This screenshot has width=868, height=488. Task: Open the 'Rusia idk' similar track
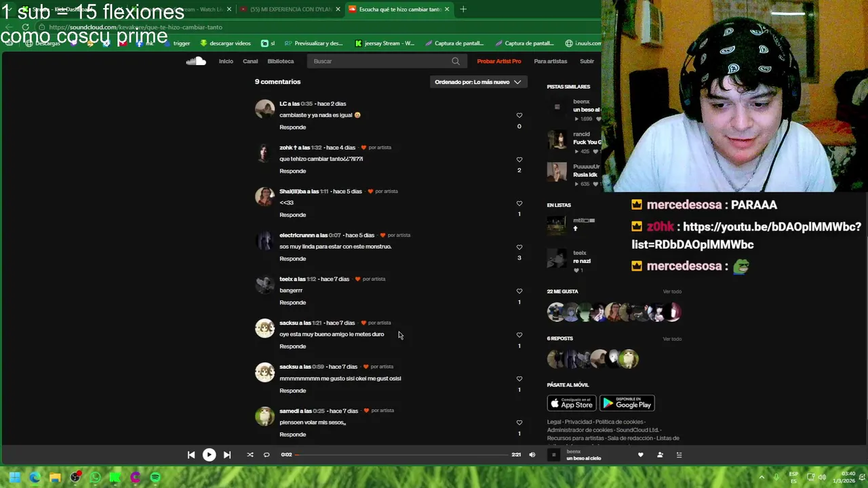[585, 175]
